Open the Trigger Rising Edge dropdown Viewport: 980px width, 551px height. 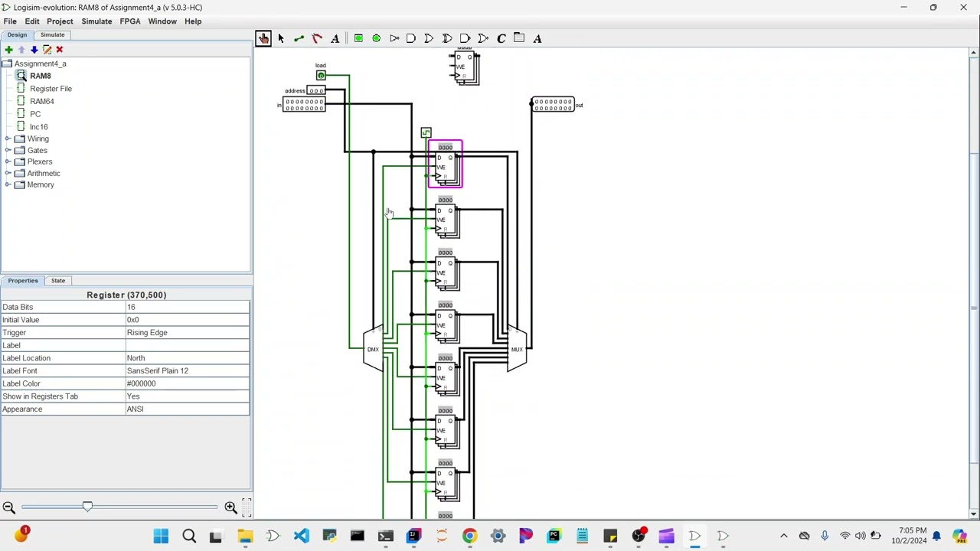(188, 333)
